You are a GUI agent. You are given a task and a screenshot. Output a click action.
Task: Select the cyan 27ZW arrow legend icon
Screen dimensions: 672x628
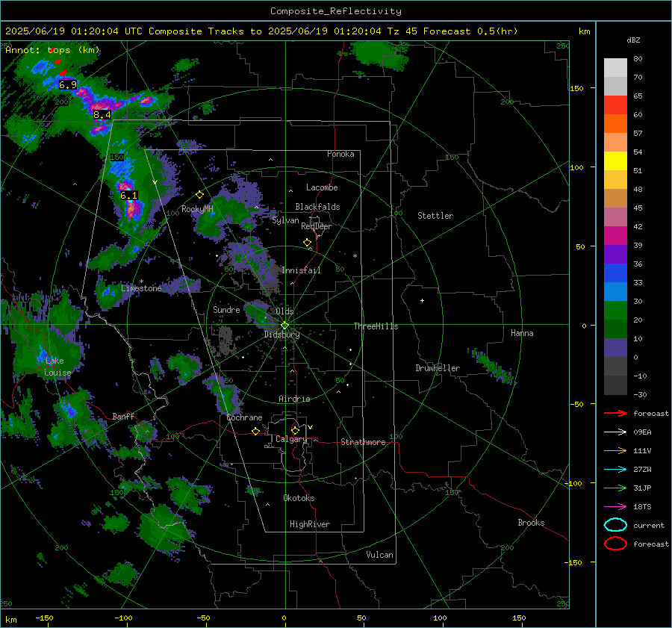tap(615, 470)
